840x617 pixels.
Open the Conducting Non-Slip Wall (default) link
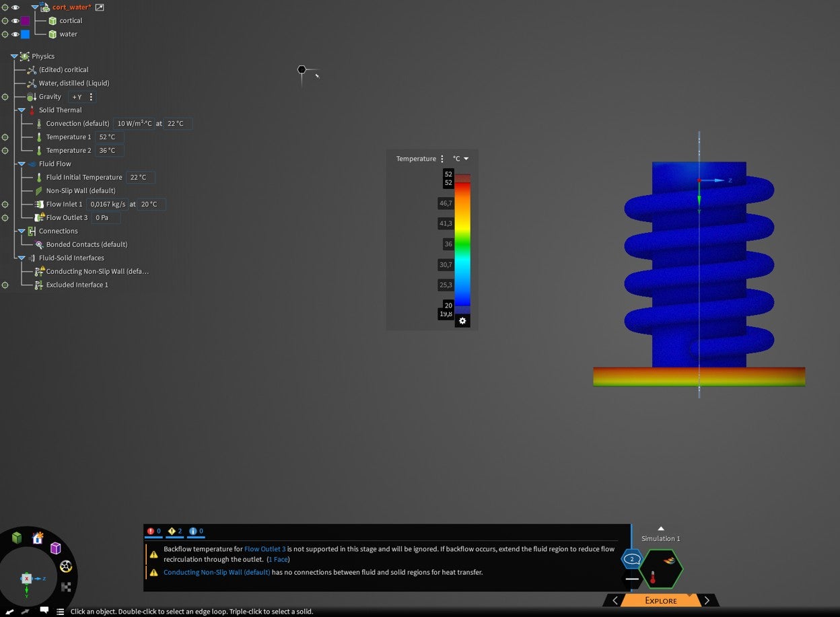pyautogui.click(x=217, y=573)
